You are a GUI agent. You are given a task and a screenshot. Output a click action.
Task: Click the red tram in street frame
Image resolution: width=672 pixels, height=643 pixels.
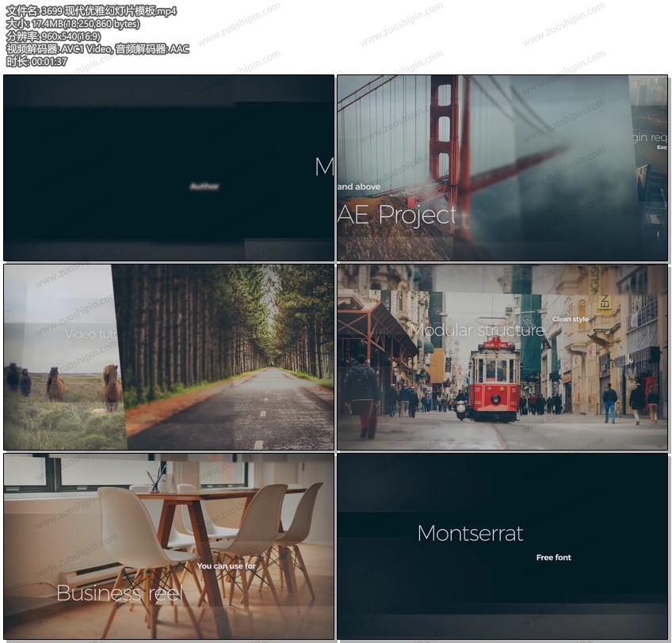(494, 379)
